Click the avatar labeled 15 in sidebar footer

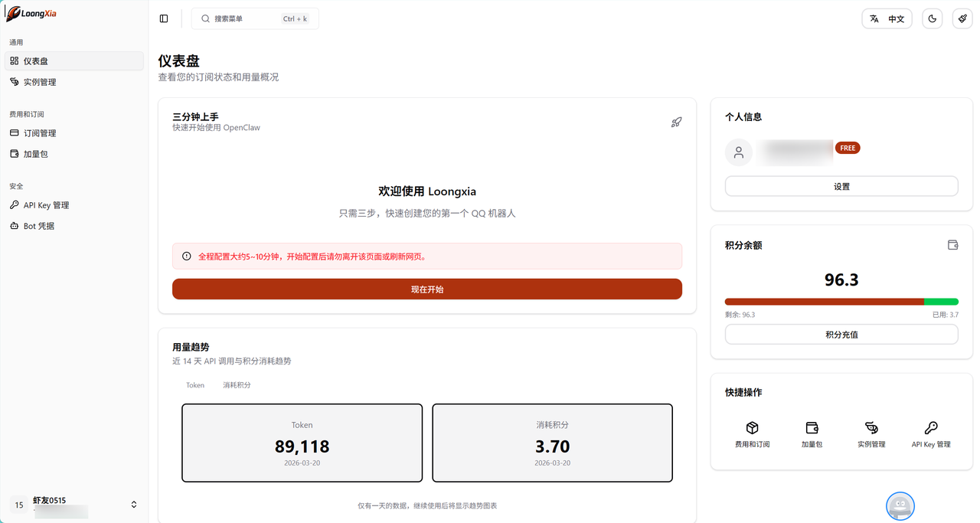(19, 505)
